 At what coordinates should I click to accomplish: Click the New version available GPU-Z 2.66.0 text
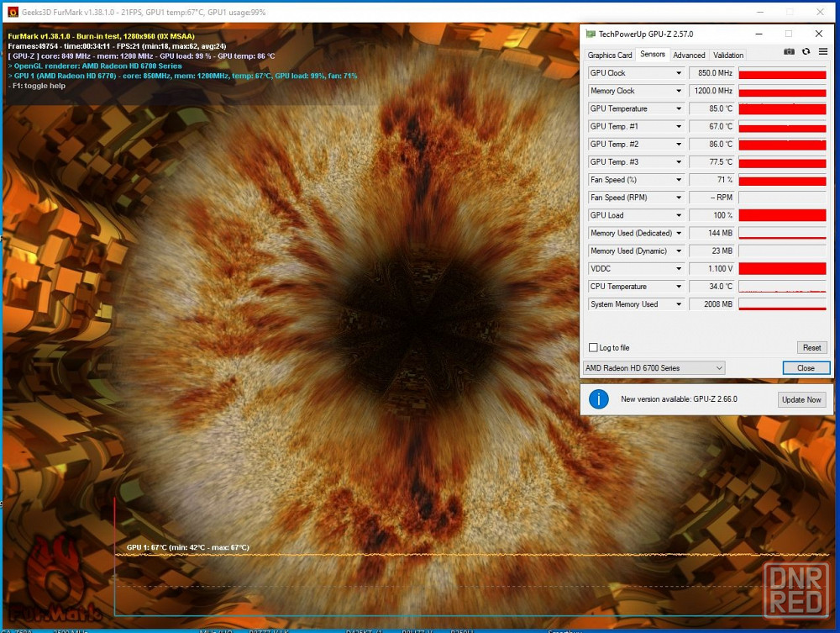click(679, 398)
